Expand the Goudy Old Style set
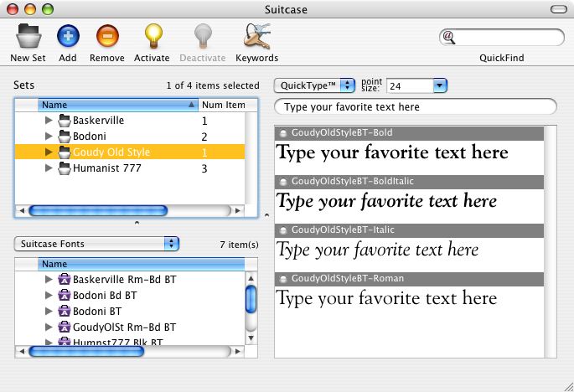This screenshot has height=392, width=574. pos(49,152)
